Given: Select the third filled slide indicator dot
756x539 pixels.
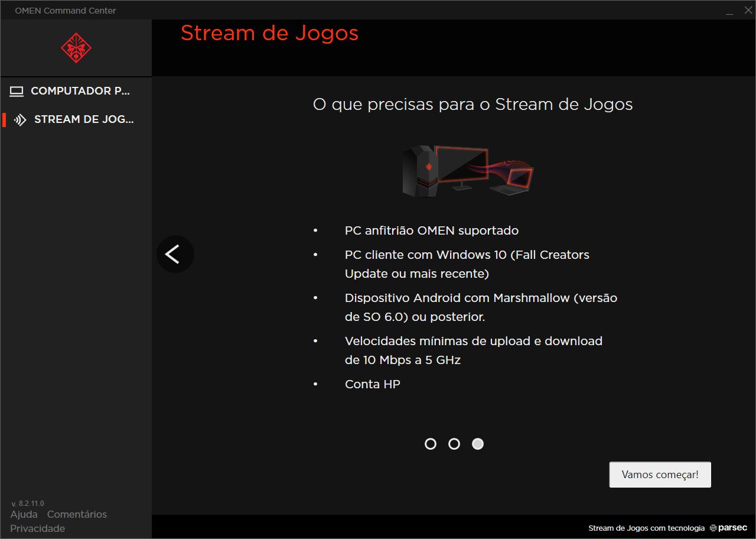Looking at the screenshot, I should pos(478,444).
